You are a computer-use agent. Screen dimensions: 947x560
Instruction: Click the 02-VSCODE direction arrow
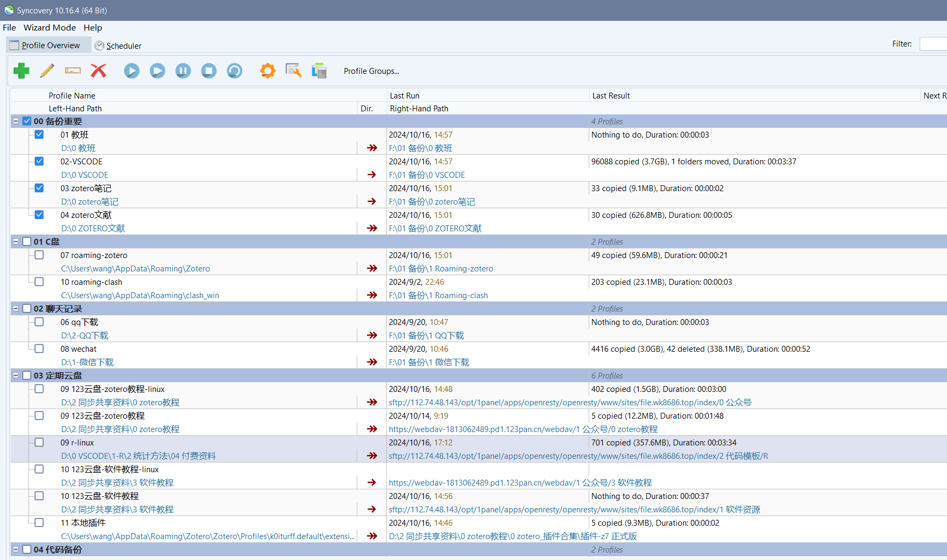point(372,175)
